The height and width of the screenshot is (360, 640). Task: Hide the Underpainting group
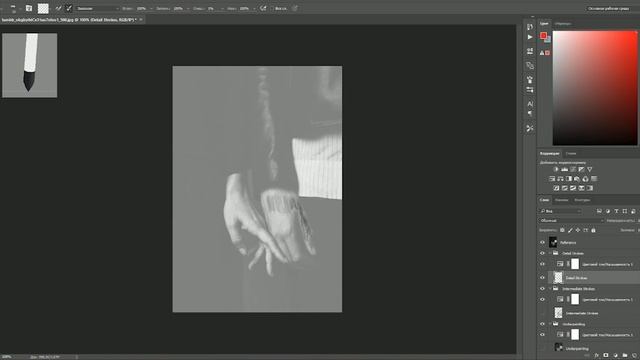pos(542,324)
